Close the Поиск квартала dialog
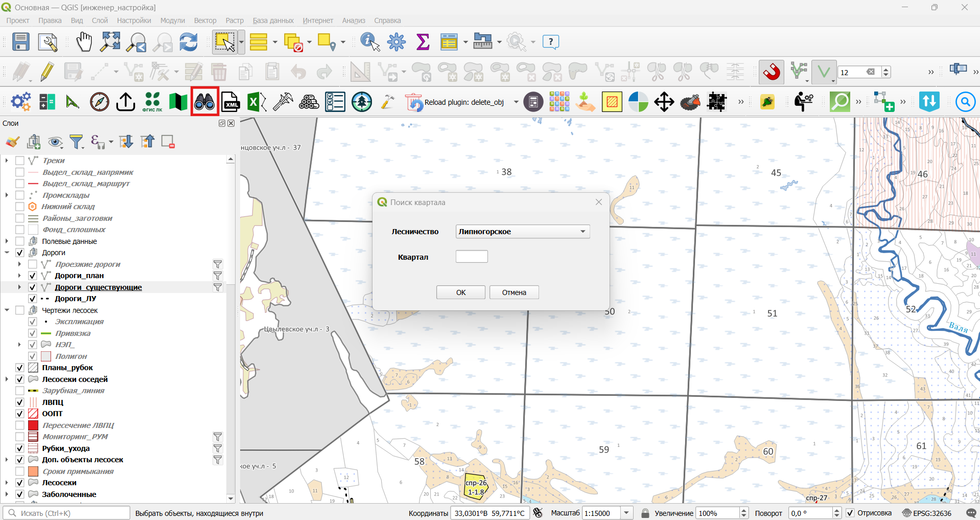The width and height of the screenshot is (980, 520). click(599, 202)
